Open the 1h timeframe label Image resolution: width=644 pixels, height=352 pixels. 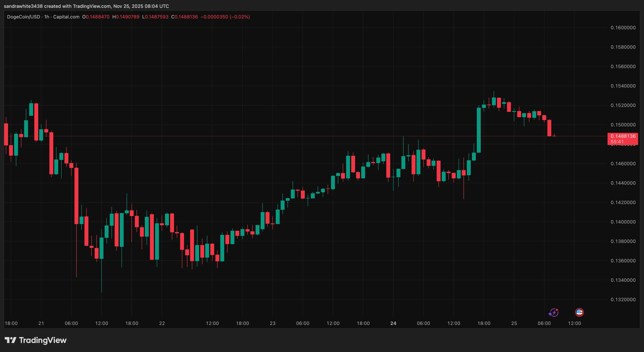46,17
